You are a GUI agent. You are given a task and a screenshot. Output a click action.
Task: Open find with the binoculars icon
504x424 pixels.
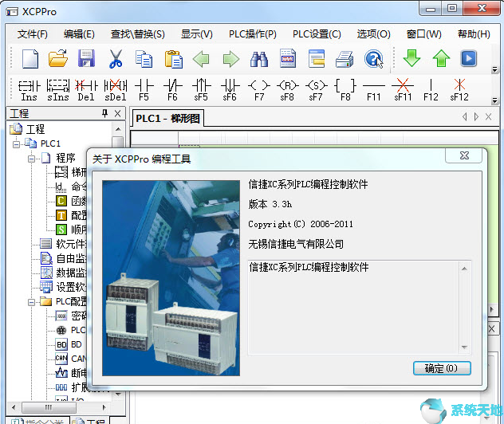259,59
